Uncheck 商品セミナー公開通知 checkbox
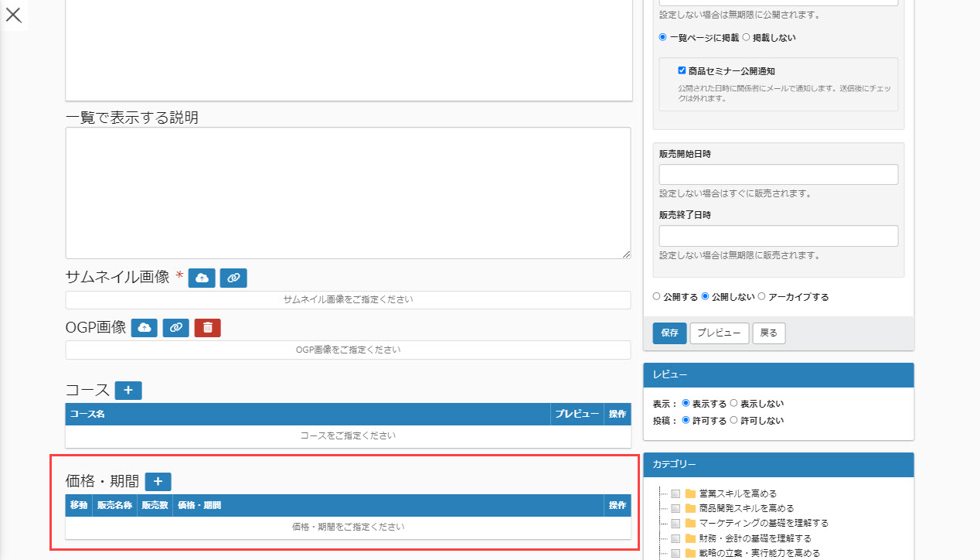Screen dimensions: 980x560 click(682, 70)
